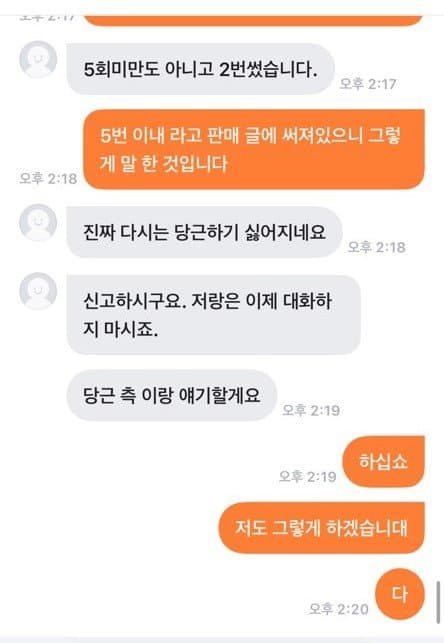Select the '진짜 다시는 당근하기 싫어지네요' bubble
The image size is (444, 643).
pyautogui.click(x=204, y=232)
